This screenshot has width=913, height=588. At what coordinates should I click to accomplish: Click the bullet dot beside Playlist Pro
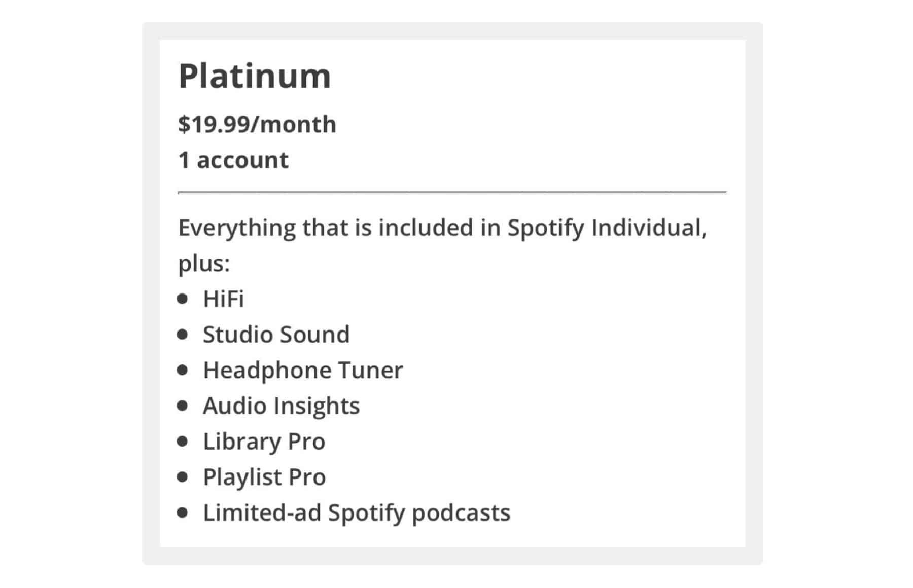[183, 477]
